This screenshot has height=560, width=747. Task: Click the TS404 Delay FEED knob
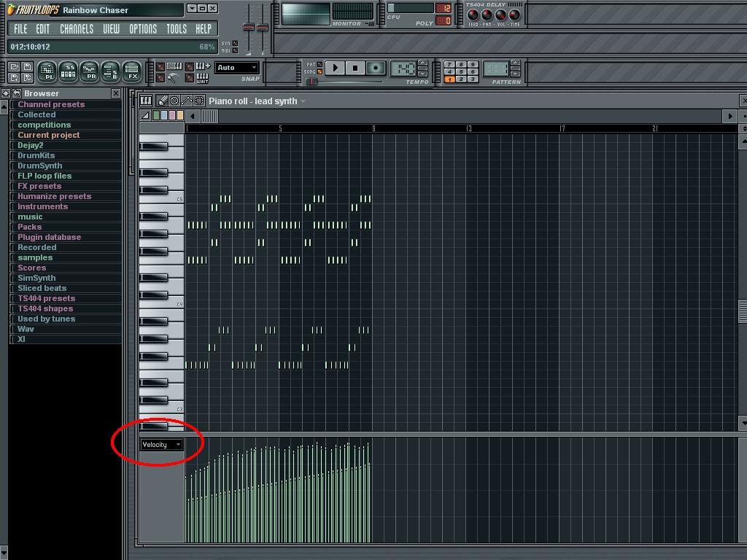coord(473,15)
